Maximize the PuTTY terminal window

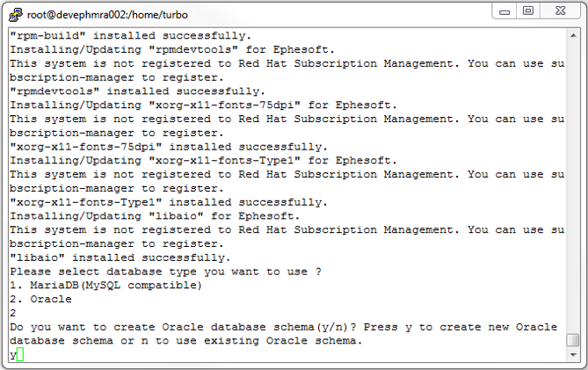click(x=528, y=11)
